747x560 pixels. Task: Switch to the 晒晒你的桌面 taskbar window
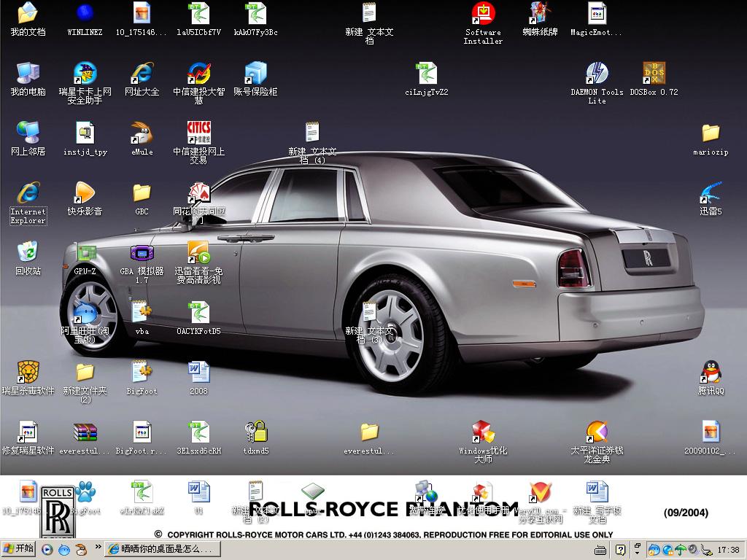(160, 549)
